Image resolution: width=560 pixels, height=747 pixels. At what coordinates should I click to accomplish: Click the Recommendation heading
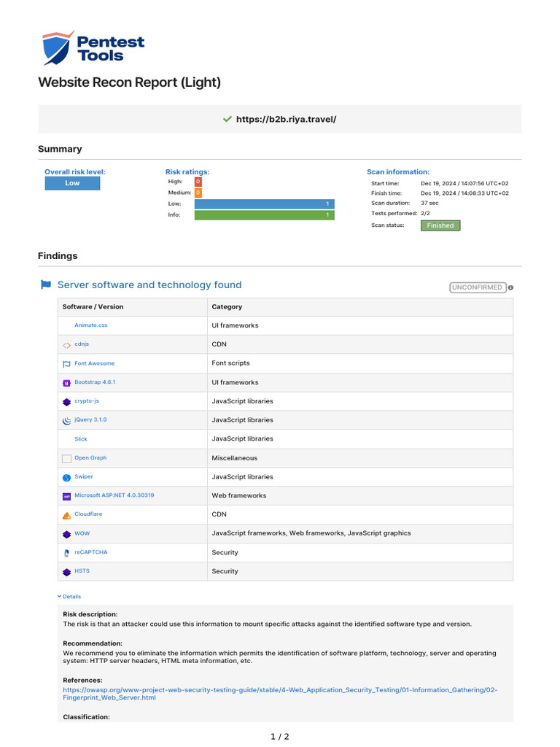click(x=93, y=643)
